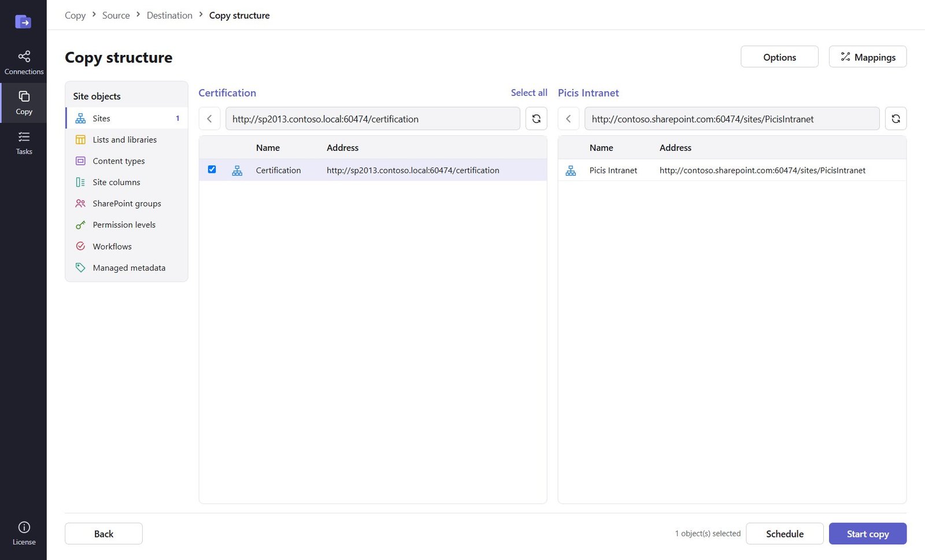Click the Copy structure breadcrumb
This screenshot has width=925, height=560.
(239, 16)
